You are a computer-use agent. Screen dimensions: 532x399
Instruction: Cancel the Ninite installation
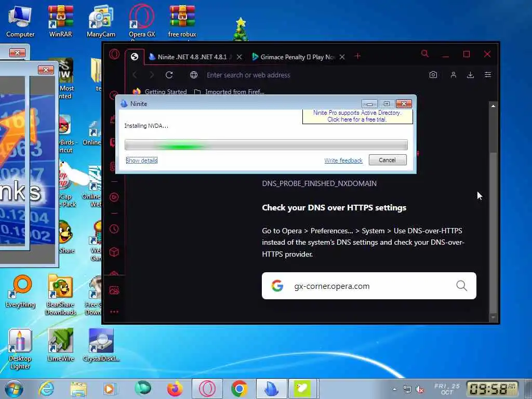[388, 160]
